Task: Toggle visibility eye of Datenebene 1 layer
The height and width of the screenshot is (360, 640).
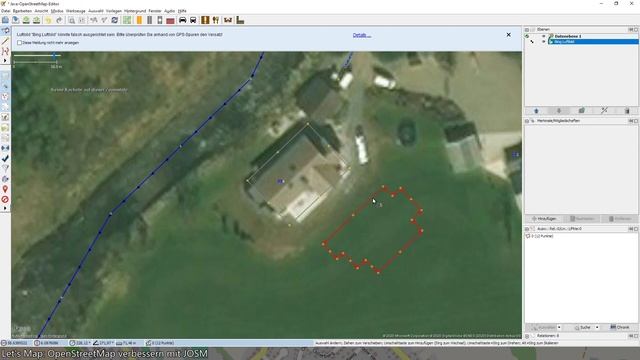Action: tap(543, 36)
